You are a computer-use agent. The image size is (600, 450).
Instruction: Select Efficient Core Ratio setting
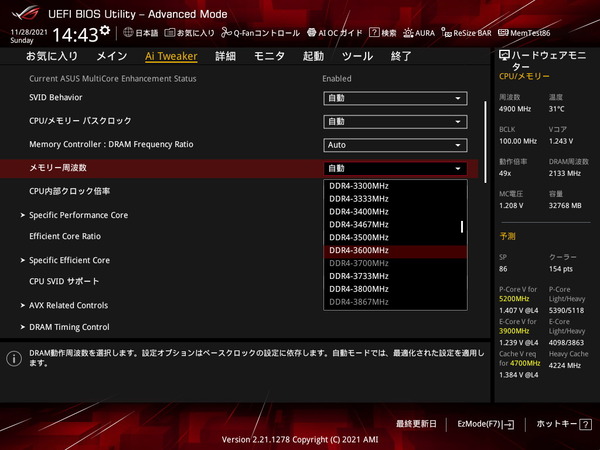pos(65,236)
